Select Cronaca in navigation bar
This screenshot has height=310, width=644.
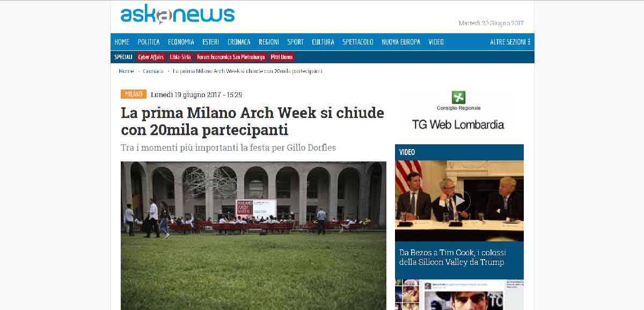(239, 42)
